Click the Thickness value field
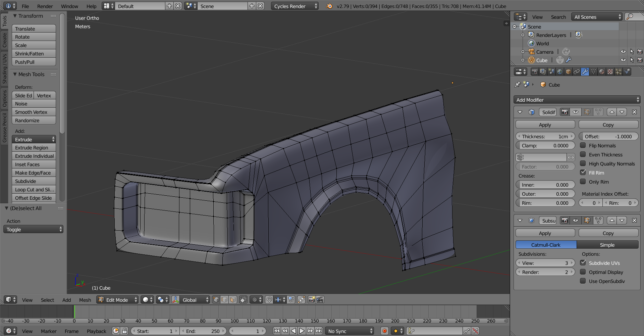The image size is (644, 336). [545, 137]
